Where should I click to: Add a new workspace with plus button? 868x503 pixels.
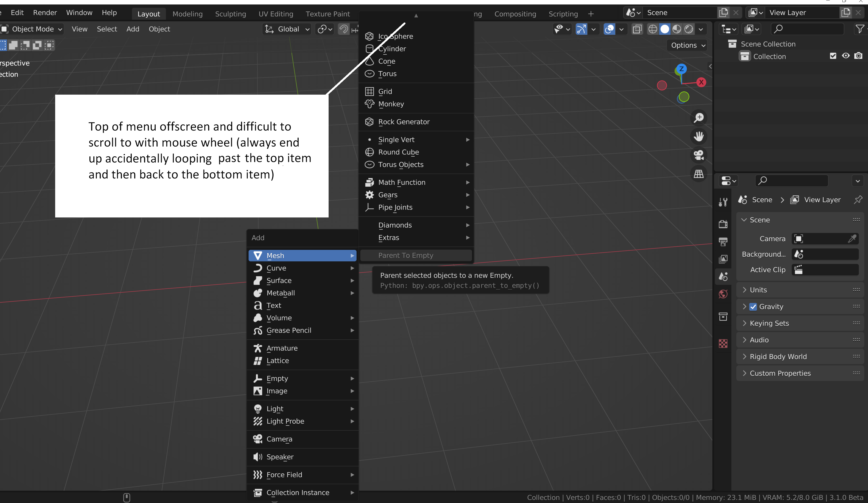click(591, 14)
